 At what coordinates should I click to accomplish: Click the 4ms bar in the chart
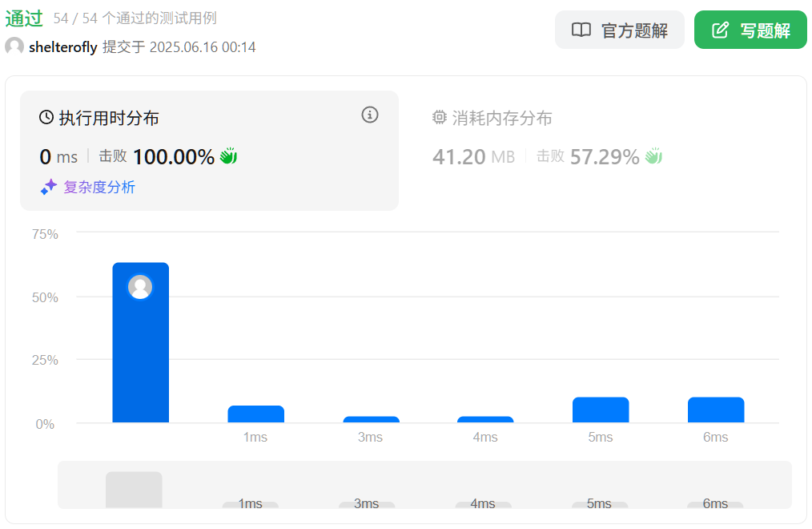coord(485,420)
